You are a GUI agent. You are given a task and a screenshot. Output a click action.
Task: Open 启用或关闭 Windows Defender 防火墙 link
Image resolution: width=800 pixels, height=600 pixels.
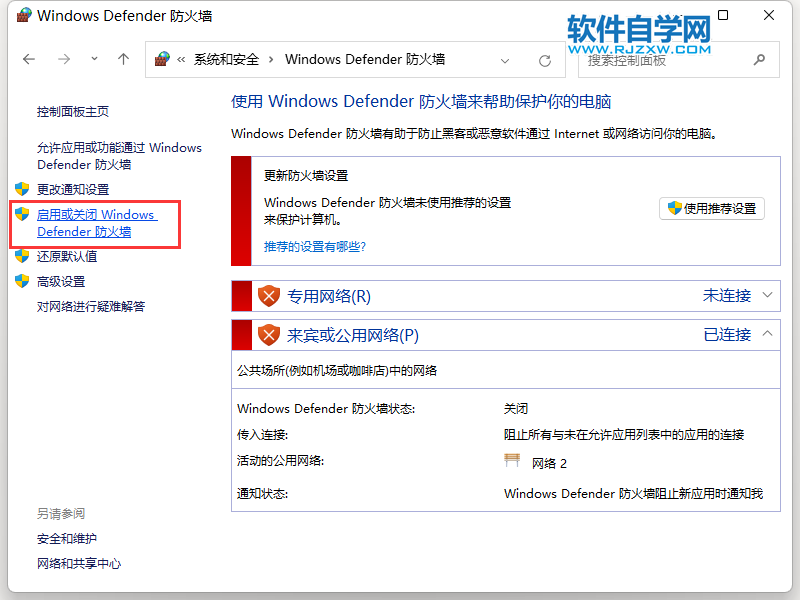coord(97,223)
